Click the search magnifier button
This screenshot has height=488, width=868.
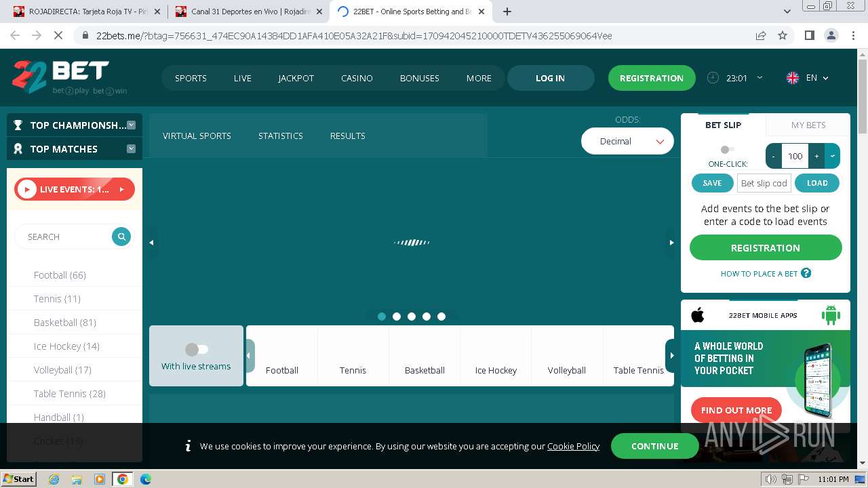pyautogui.click(x=121, y=237)
